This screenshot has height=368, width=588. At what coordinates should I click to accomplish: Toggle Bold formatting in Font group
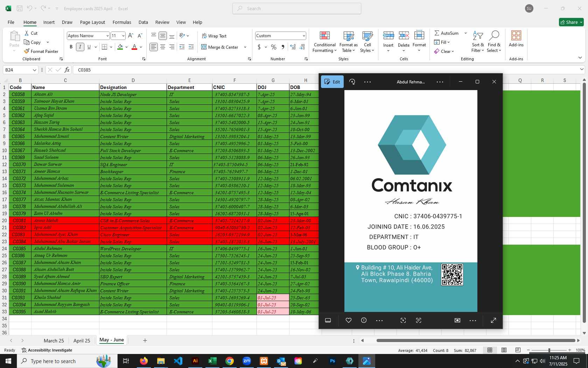tap(71, 47)
